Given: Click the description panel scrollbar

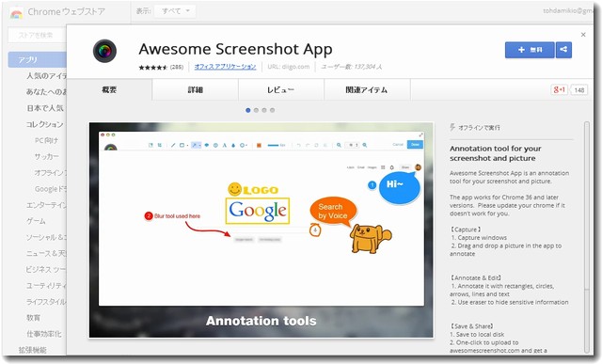Looking at the screenshot, I should click(586, 236).
